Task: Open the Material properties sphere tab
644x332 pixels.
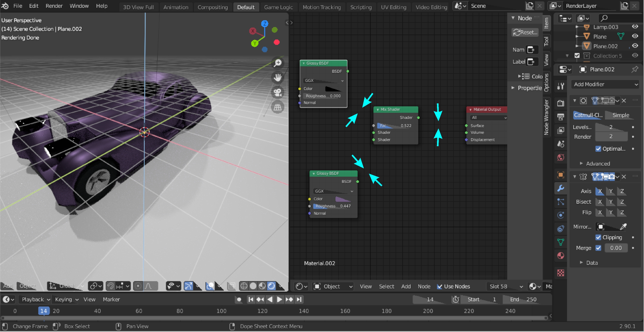Action: (561, 256)
